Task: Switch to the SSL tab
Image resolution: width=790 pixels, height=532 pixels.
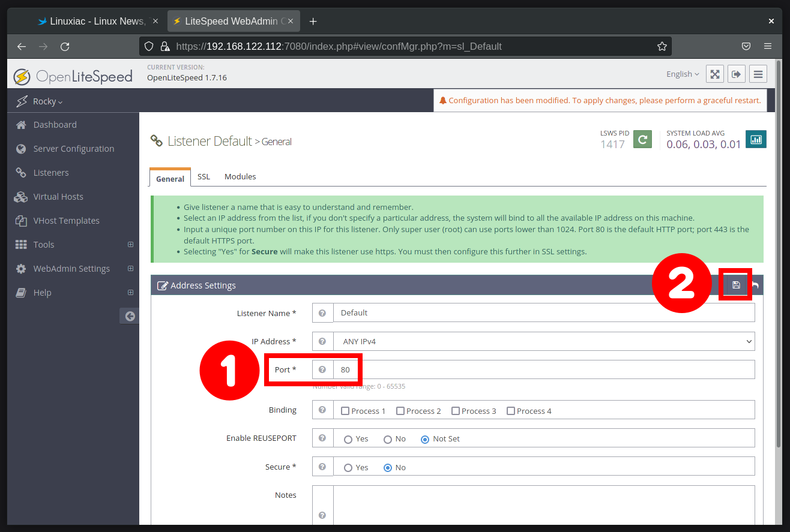Action: [x=204, y=176]
